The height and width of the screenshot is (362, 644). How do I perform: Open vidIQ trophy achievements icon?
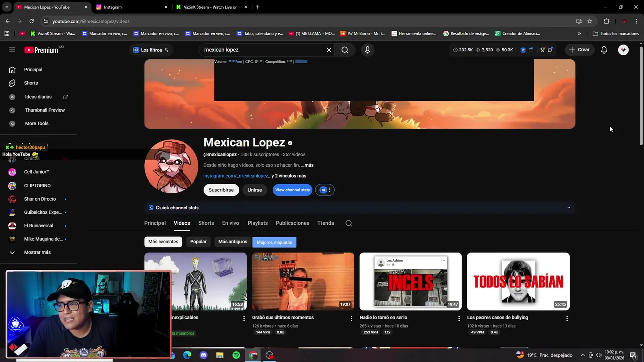tap(542, 50)
